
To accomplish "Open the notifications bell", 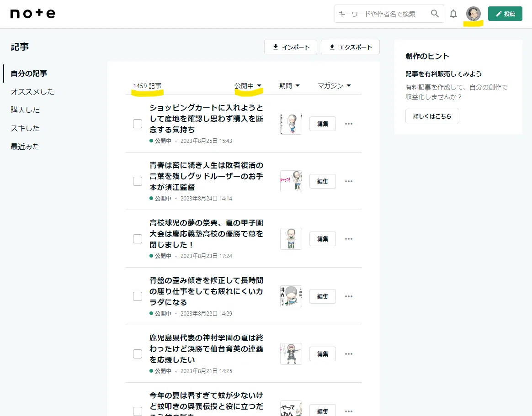I will (453, 14).
